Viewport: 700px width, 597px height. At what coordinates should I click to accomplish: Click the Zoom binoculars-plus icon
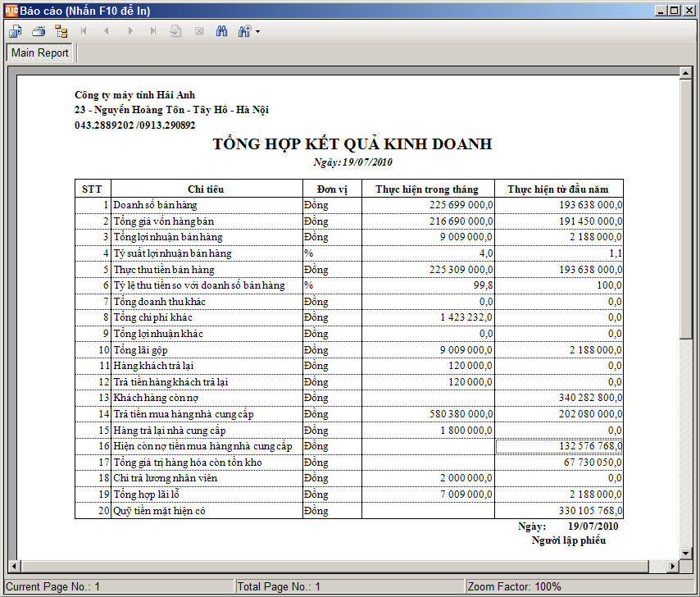pyautogui.click(x=244, y=31)
